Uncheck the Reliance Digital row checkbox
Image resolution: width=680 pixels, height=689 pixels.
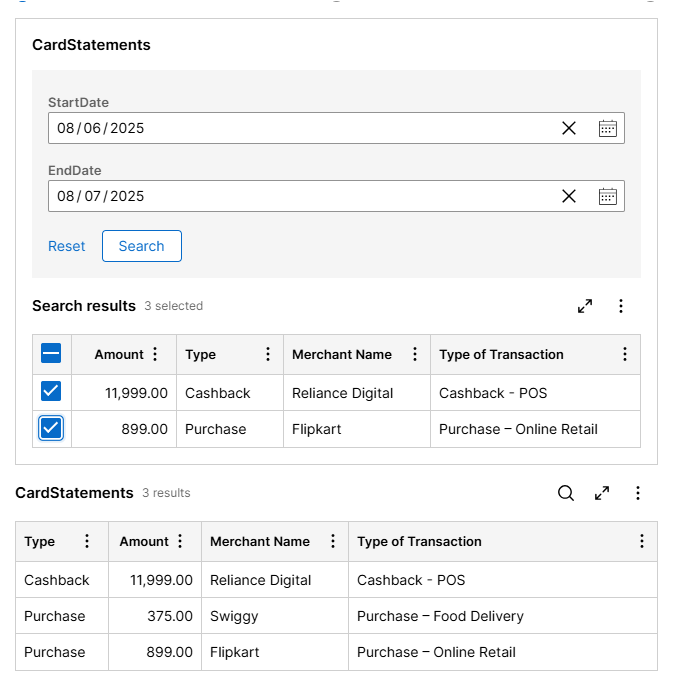[51, 391]
